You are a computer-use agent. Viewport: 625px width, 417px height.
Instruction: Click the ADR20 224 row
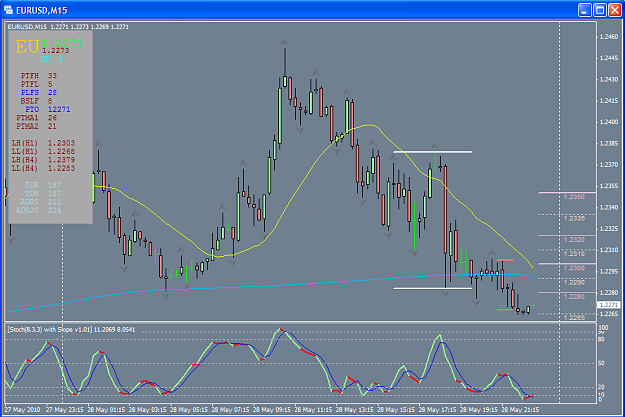pyautogui.click(x=39, y=210)
